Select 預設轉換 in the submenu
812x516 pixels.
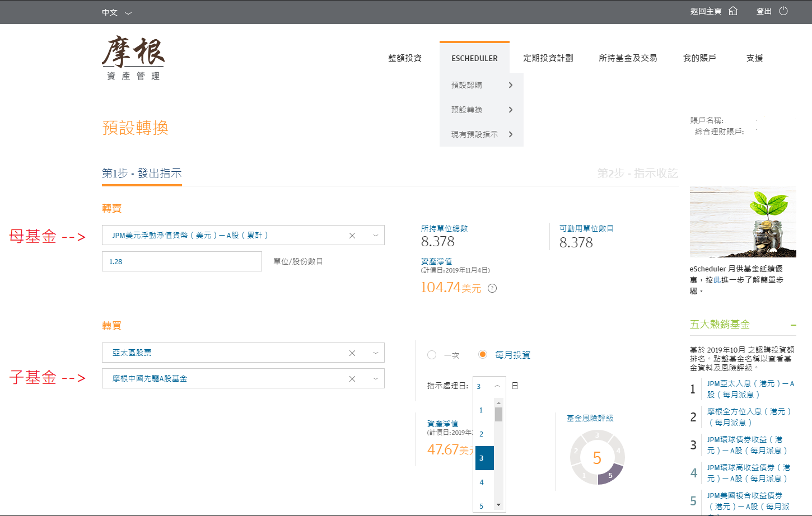[466, 110]
